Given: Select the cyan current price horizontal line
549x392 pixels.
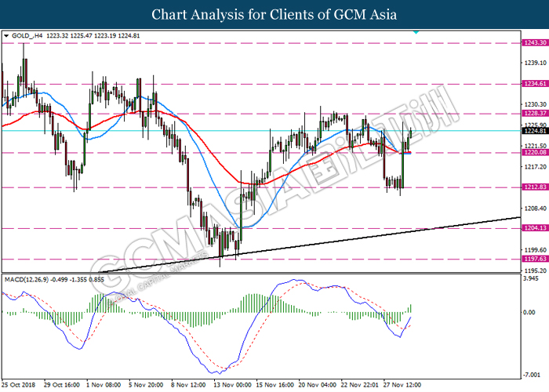Looking at the screenshot, I should (x=261, y=131).
